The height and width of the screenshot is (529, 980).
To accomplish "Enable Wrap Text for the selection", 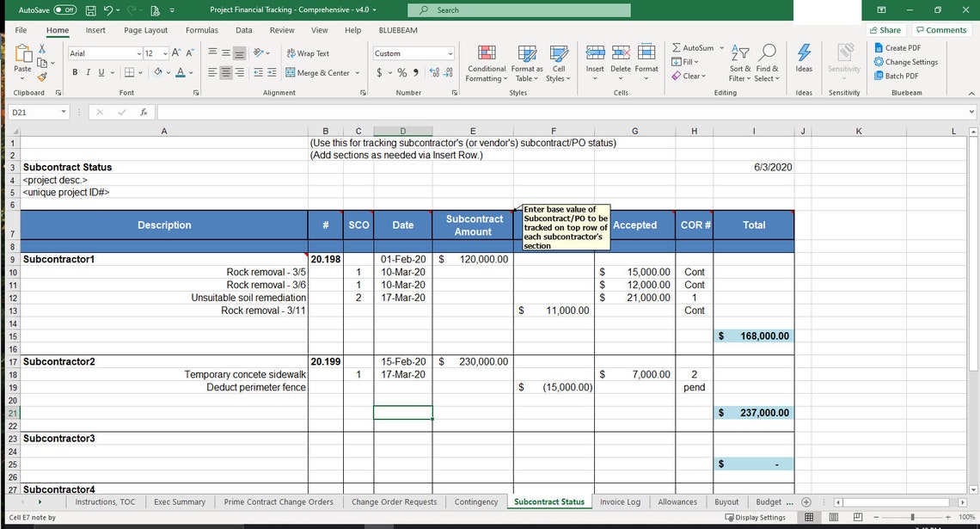I will 308,52.
